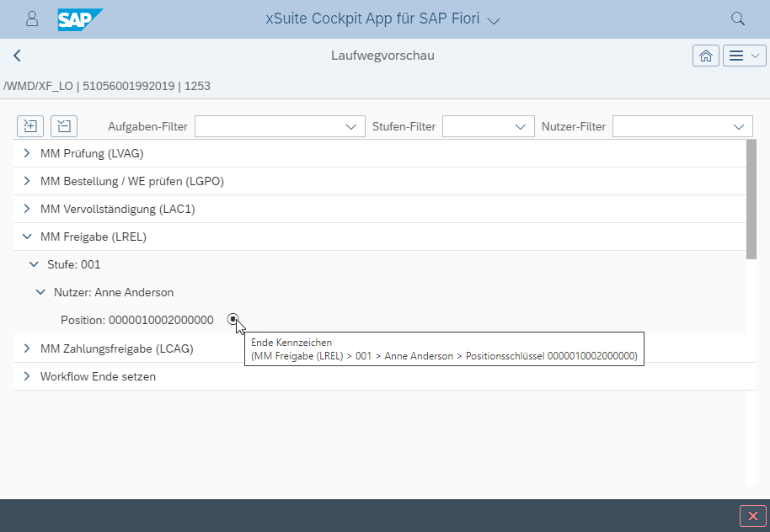Click the vertical scrollbar thumb
The width and height of the screenshot is (770, 532).
[751, 198]
